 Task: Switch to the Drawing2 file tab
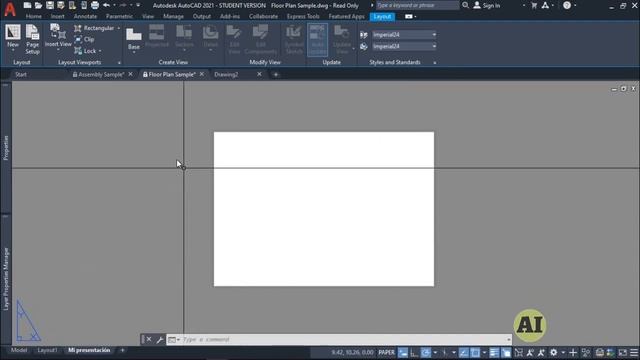(226, 75)
